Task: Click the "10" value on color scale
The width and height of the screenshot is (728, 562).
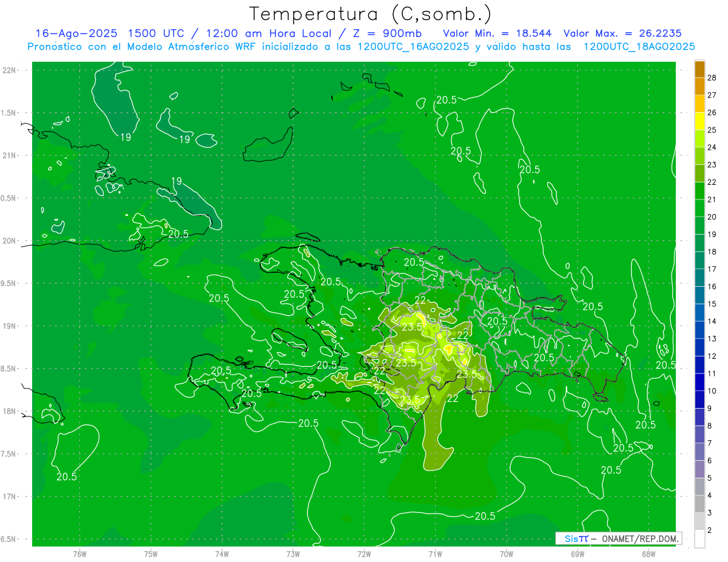Action: 712,391
